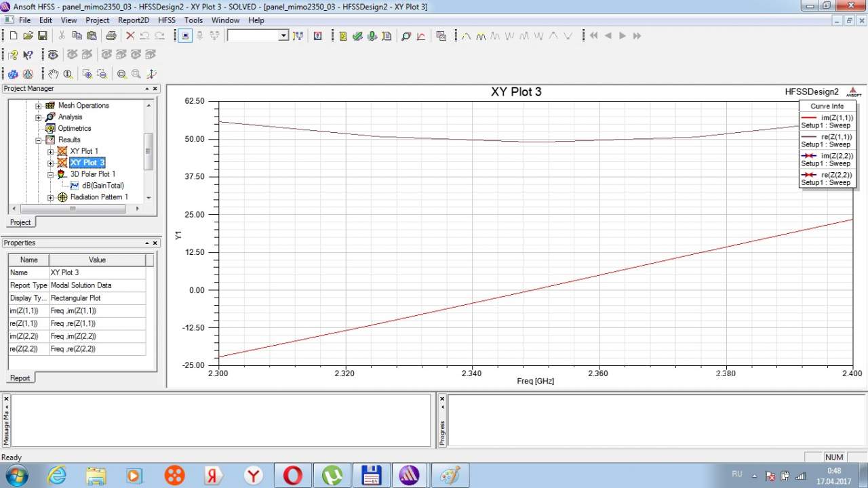
Task: Click the Validate green checkmark icon
Action: click(x=357, y=36)
